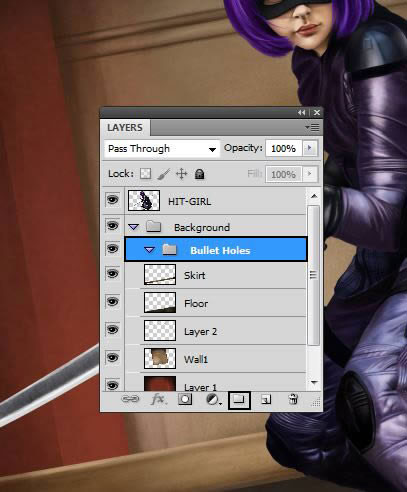Click the Bullet Holes folder icon

169,249
